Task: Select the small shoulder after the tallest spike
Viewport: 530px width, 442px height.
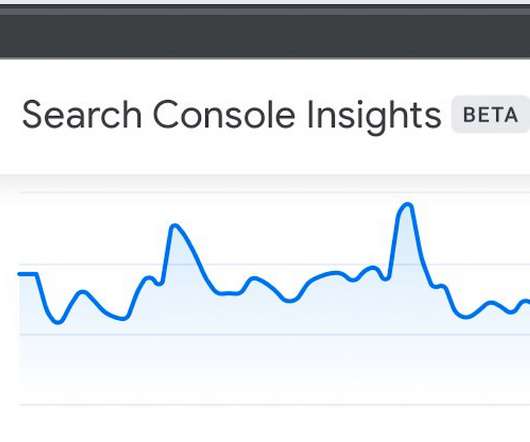Action: click(440, 287)
